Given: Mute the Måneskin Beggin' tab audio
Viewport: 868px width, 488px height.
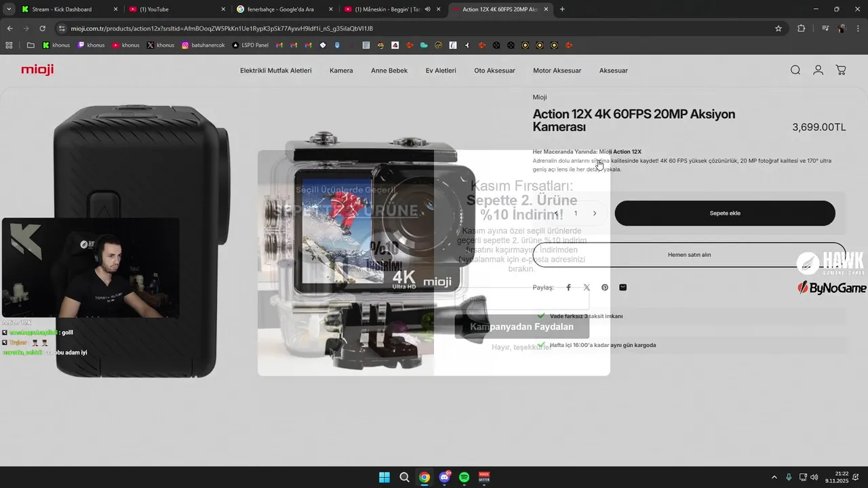Looking at the screenshot, I should pyautogui.click(x=427, y=9).
